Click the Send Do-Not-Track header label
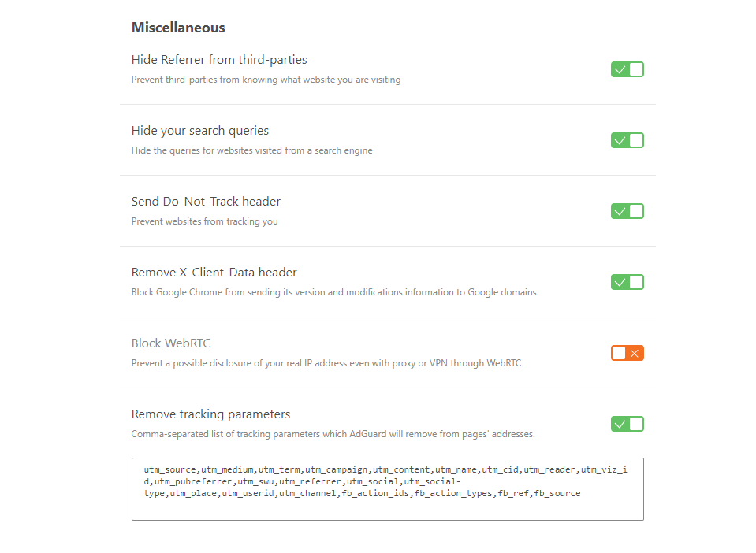Image resolution: width=756 pixels, height=553 pixels. [x=206, y=202]
